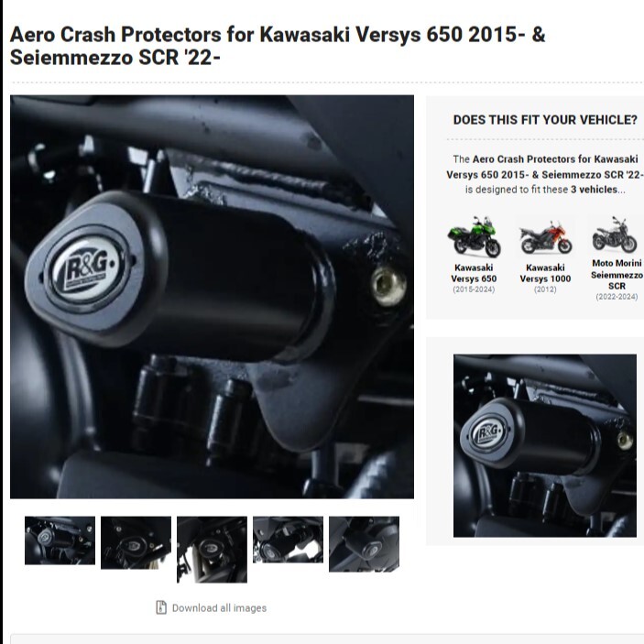Click the smaller product photo in right panel
644x644 pixels.
(x=545, y=445)
